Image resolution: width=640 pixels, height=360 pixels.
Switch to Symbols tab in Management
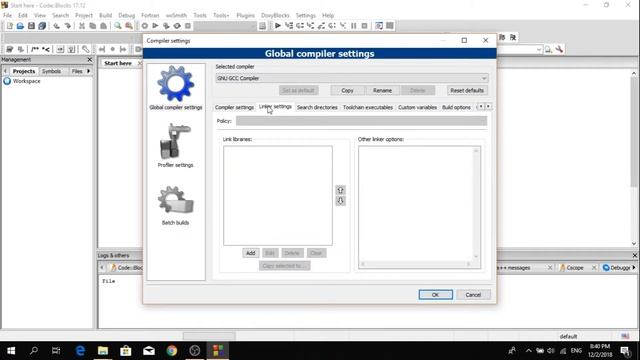(x=51, y=71)
